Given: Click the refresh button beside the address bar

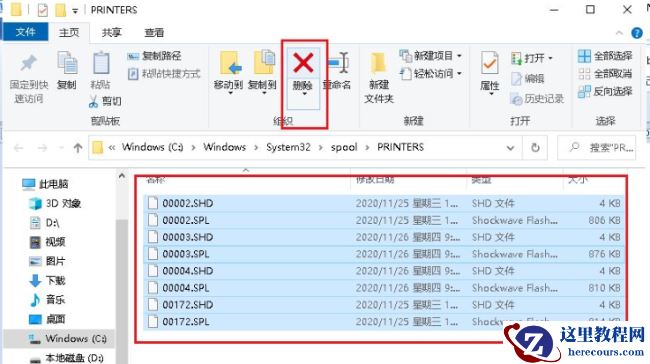Looking at the screenshot, I should pos(535,148).
